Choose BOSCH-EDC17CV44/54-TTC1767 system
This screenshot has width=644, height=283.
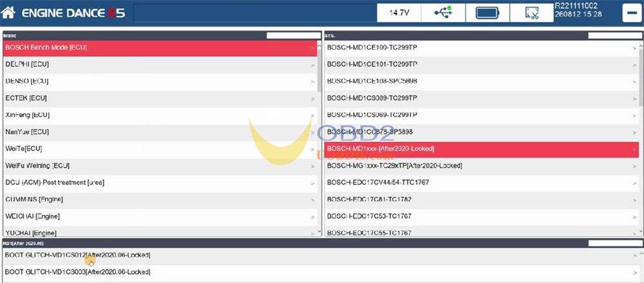pos(482,183)
